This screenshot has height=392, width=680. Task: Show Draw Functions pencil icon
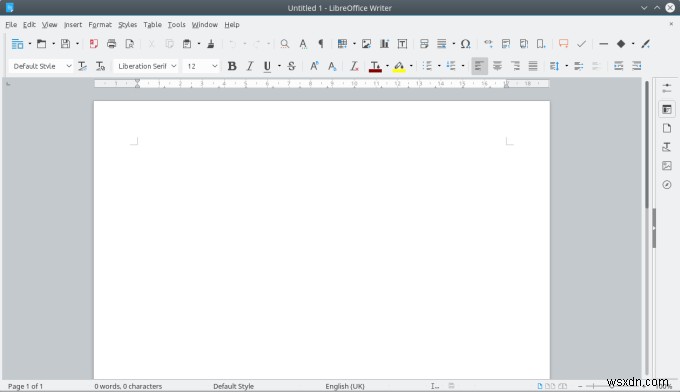click(645, 44)
